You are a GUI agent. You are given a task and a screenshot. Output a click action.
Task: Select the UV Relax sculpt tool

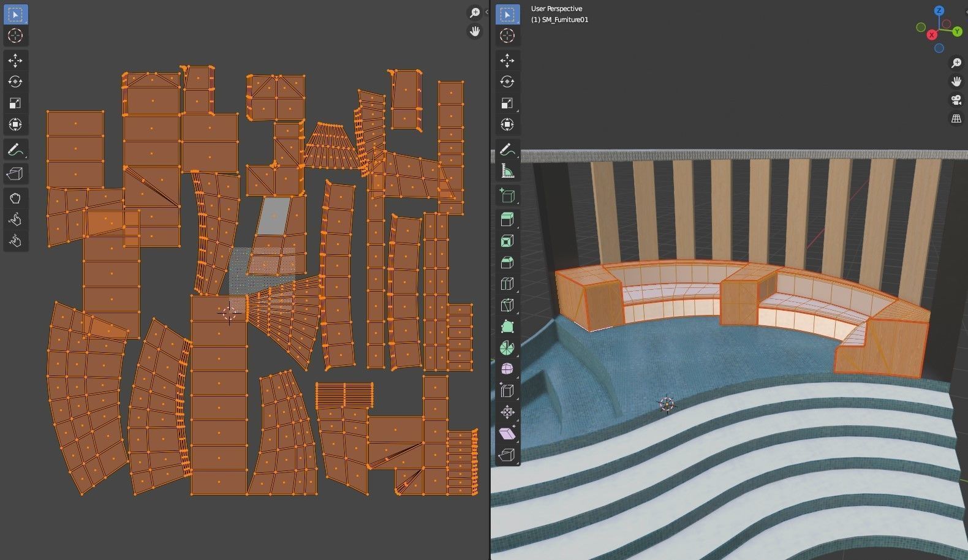(15, 219)
